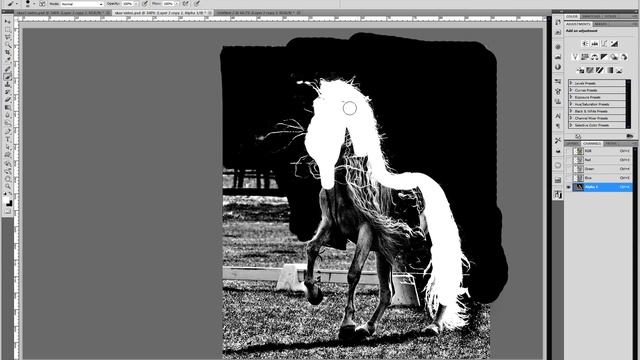Expand Levels Presets list
This screenshot has width=640, height=360.
(571, 83)
